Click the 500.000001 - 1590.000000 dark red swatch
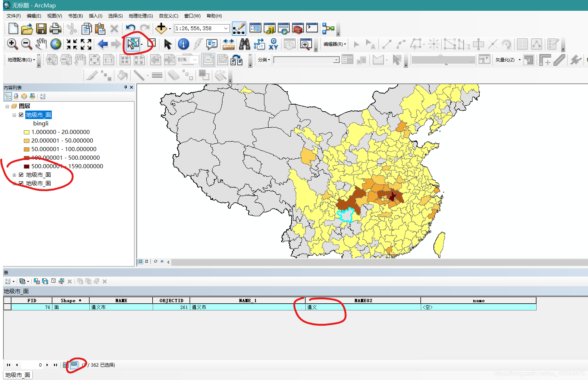 26,166
